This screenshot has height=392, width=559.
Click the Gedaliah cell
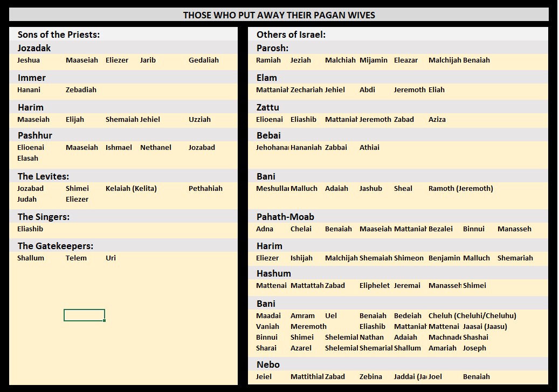pos(204,60)
